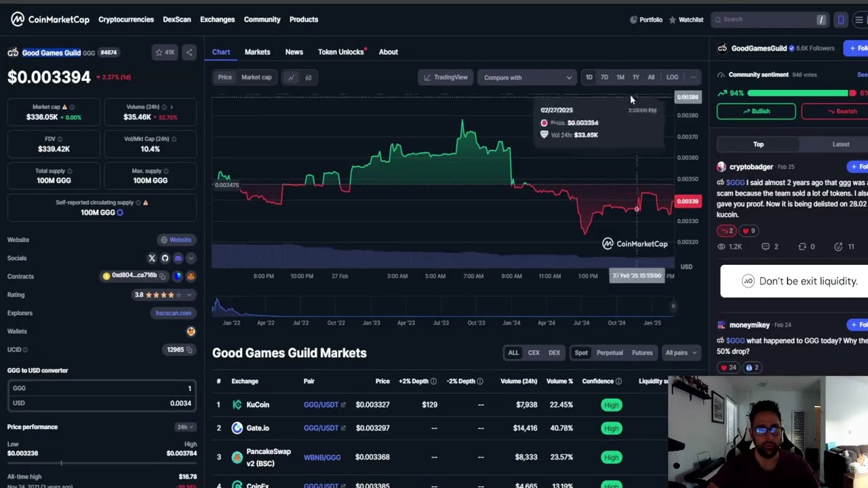
Task: Open the Cryptocurrencies menu
Action: pos(126,20)
